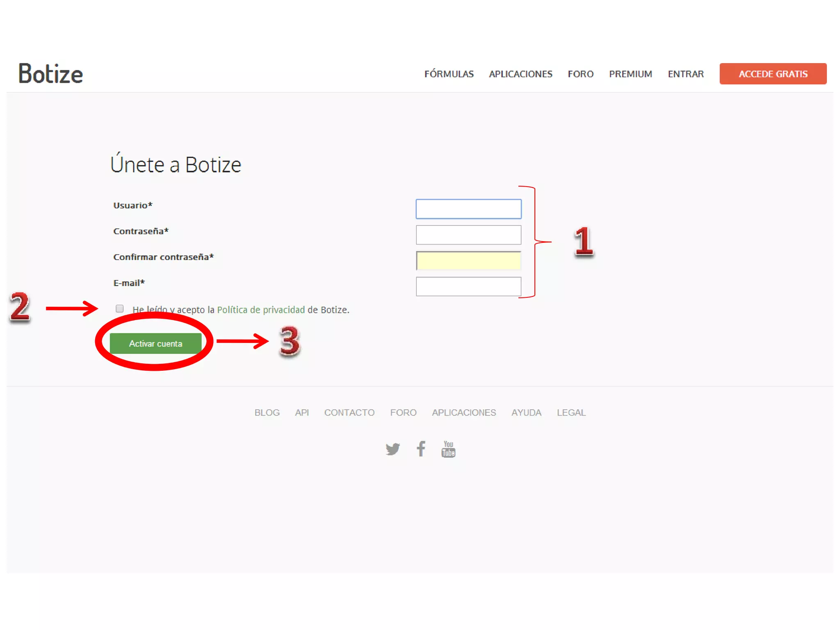This screenshot has height=630, width=840.
Task: Click the Confirmar contraseña field
Action: (468, 260)
